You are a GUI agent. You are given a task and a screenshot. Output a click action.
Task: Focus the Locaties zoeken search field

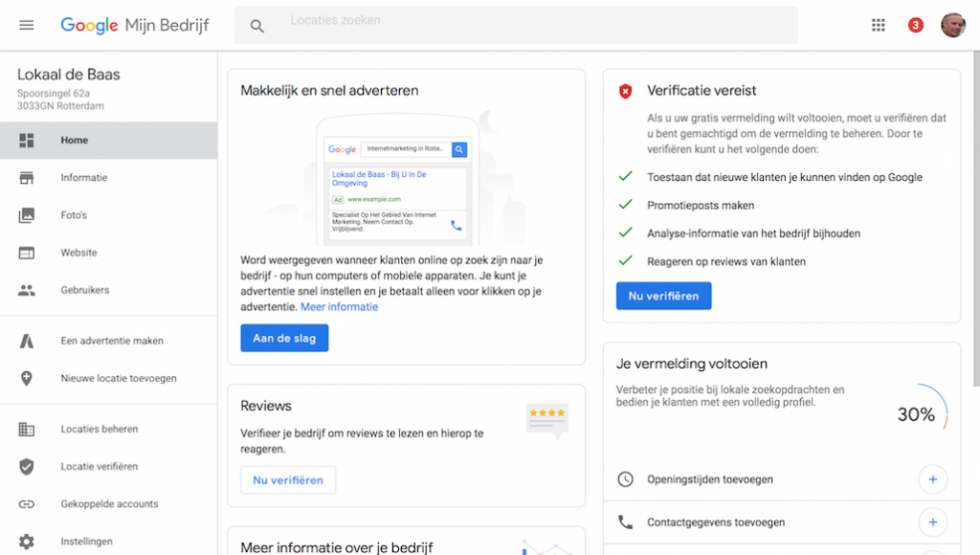516,25
